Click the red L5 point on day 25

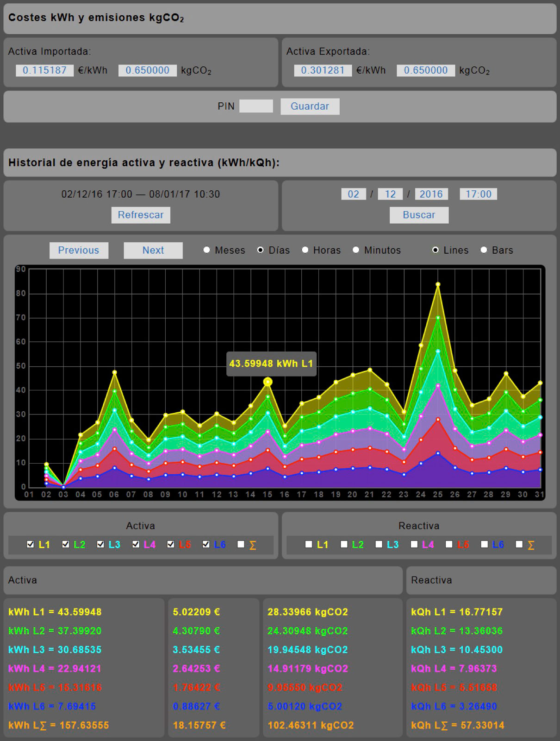point(438,419)
